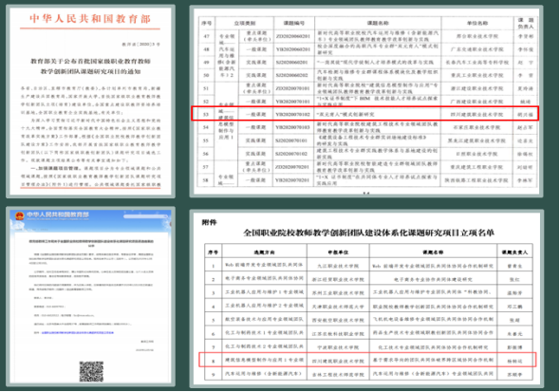Select the red-highlighted row 8 in bottom table
The width and height of the screenshot is (560, 392).
coord(367,360)
